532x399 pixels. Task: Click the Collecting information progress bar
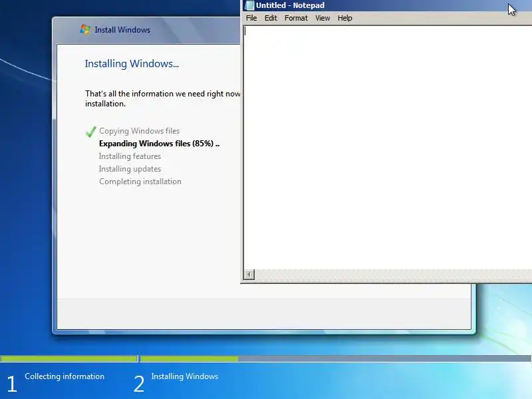[x=68, y=358]
